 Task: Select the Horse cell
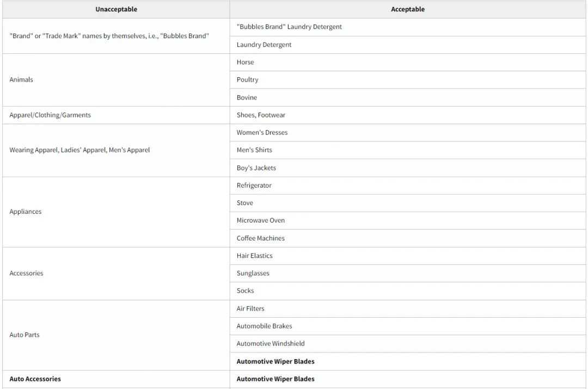408,62
